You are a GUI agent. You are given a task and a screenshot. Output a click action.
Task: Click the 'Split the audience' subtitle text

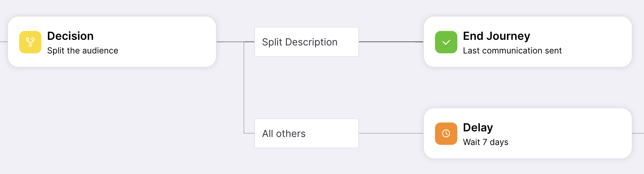[83, 51]
